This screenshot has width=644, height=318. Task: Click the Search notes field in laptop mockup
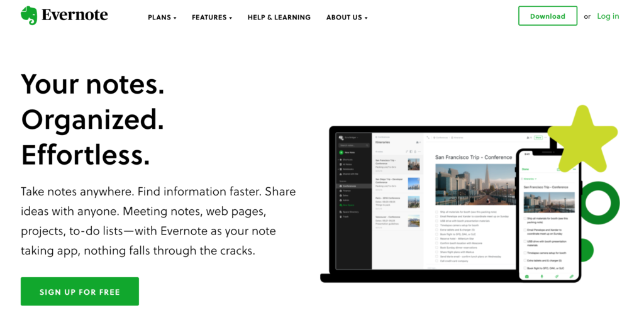pos(354,145)
